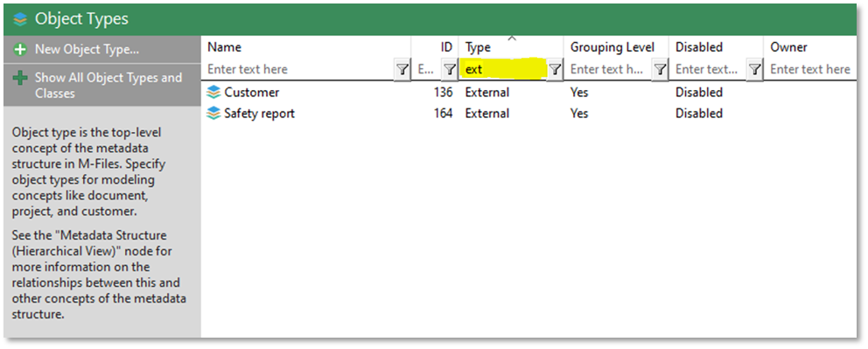This screenshot has height=349, width=868.
Task: Open the filter funnel of the Disabled column
Action: click(x=754, y=70)
